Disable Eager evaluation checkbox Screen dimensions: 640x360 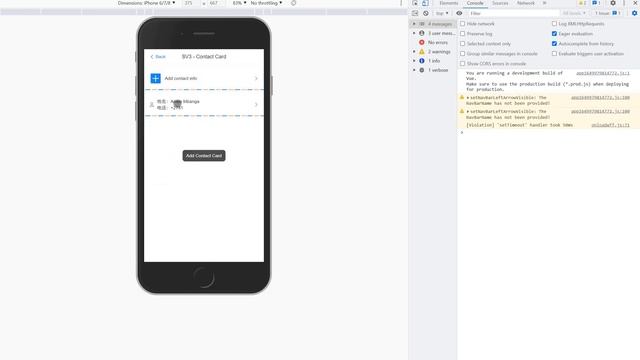click(554, 33)
